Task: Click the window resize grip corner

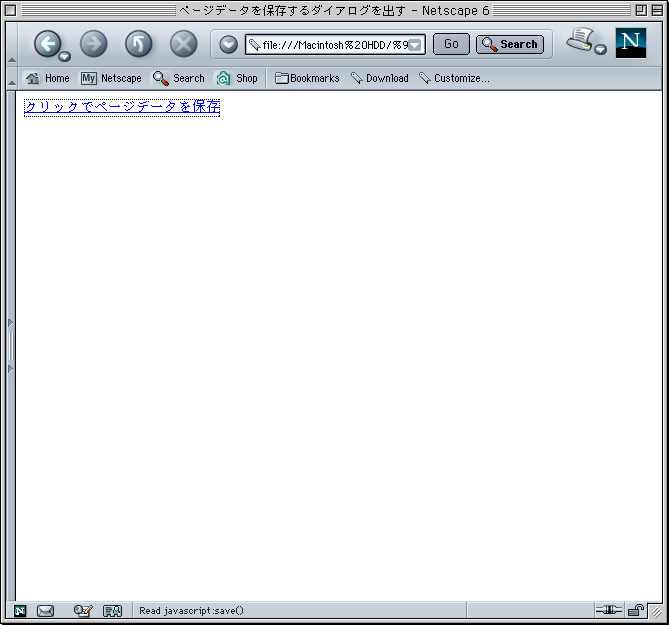Action: click(656, 612)
